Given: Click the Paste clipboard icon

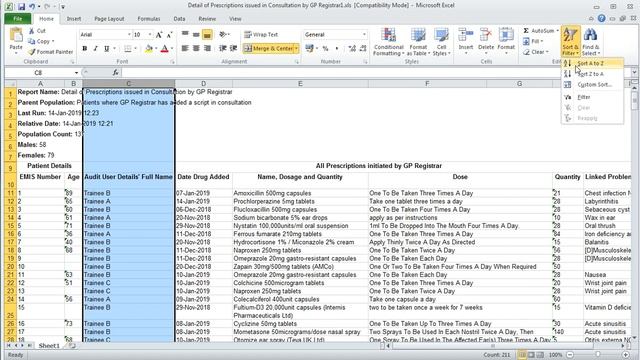Looking at the screenshot, I should click(16, 36).
